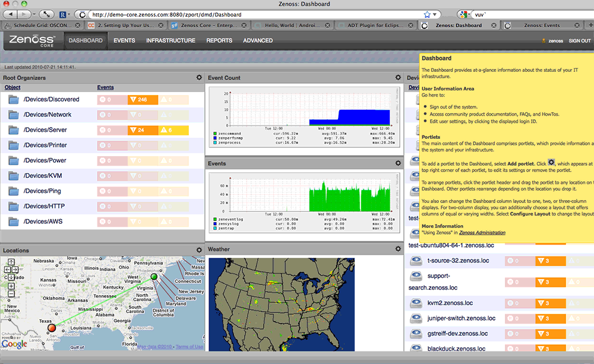This screenshot has height=364, width=594.
Task: Open the DASHBOARD navigation tab
Action: point(86,40)
